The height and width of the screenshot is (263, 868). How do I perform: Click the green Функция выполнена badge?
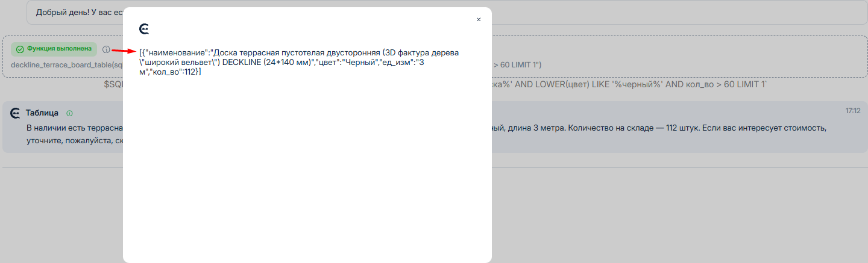tap(54, 49)
